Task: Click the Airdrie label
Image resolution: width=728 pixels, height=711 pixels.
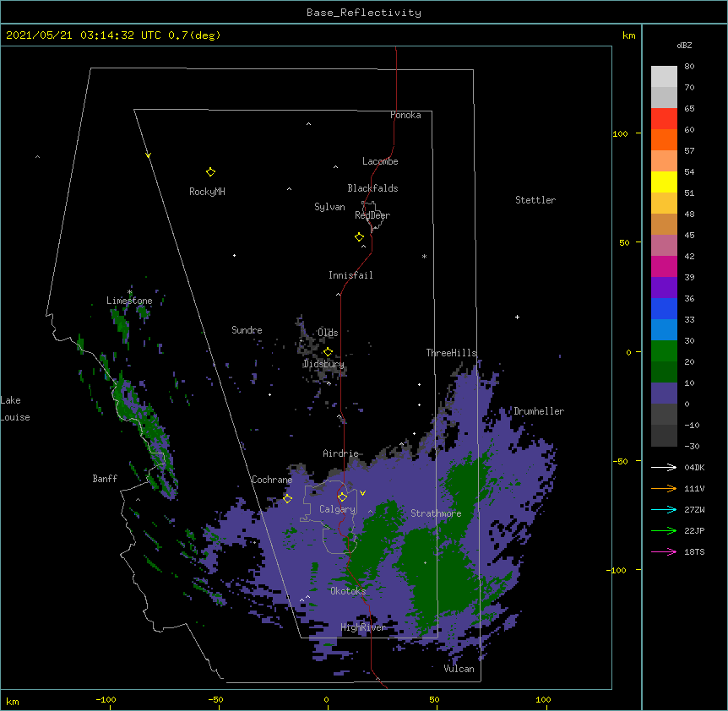Action: (x=341, y=453)
